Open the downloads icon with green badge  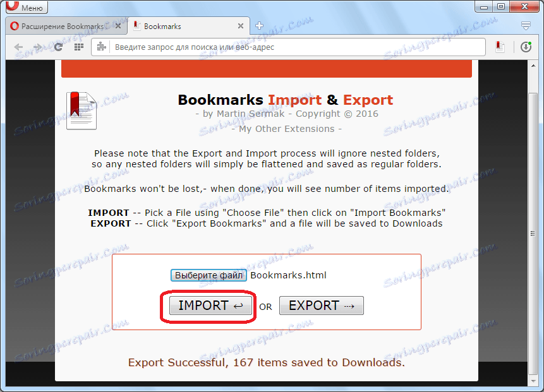click(x=526, y=47)
